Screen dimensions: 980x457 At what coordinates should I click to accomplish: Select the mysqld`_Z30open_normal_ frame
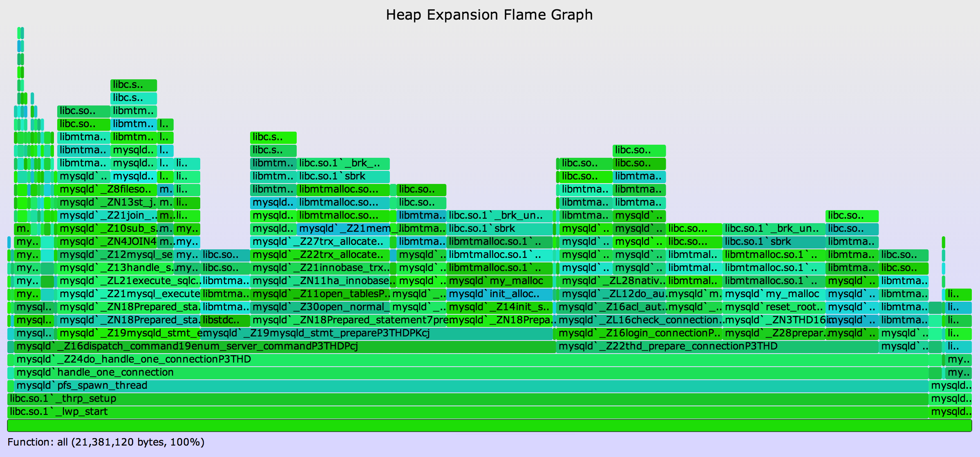[320, 307]
